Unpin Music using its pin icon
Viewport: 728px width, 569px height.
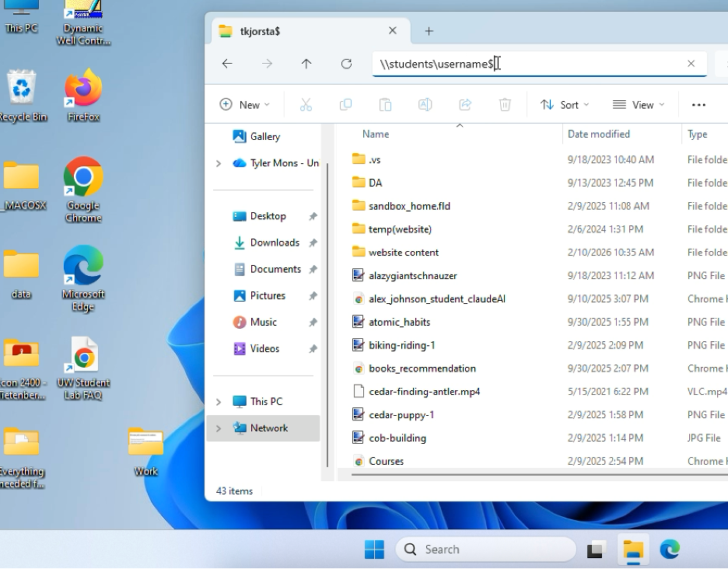point(313,322)
